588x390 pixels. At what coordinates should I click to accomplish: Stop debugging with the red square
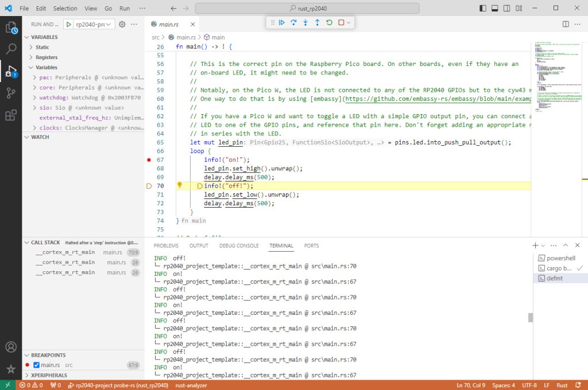click(x=341, y=23)
